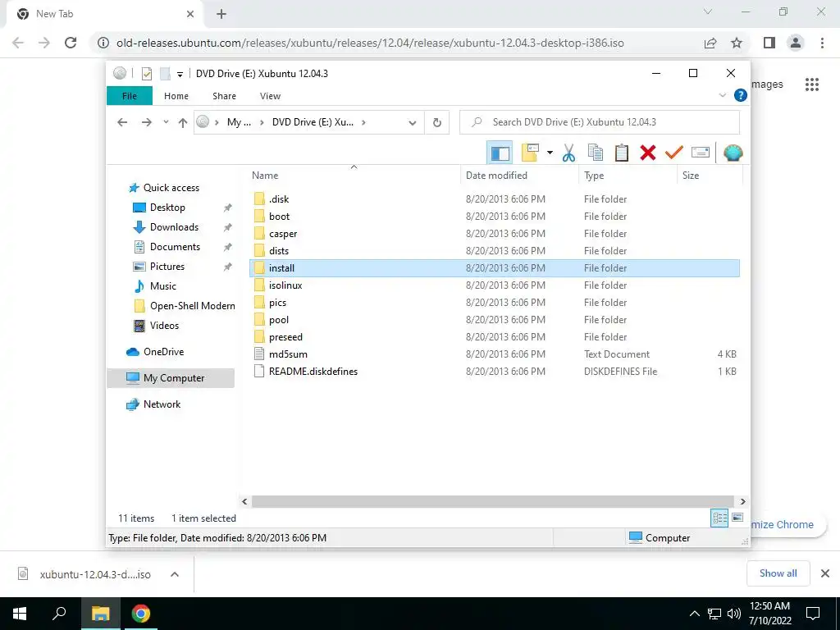Click the orange checkmark Properties icon
840x630 pixels.
(x=674, y=153)
